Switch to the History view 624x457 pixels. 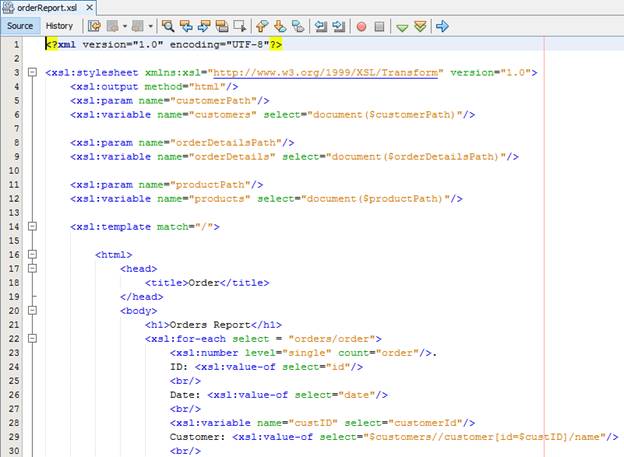[59, 26]
